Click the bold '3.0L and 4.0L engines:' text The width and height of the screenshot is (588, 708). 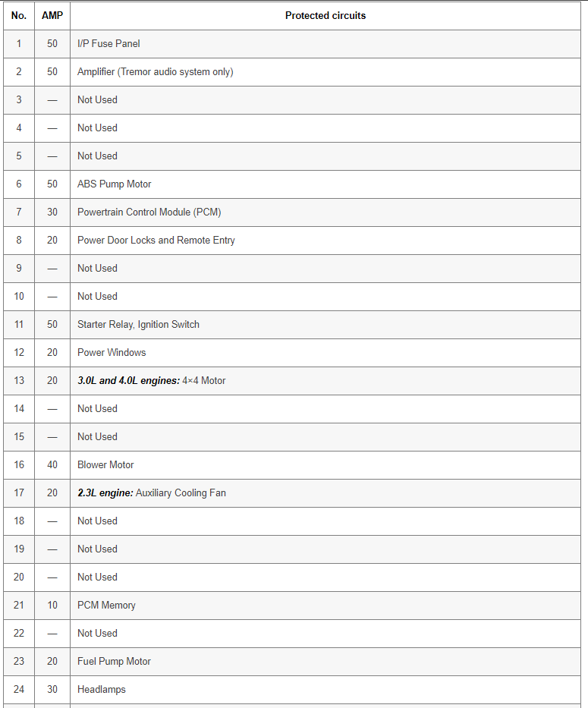tap(128, 381)
